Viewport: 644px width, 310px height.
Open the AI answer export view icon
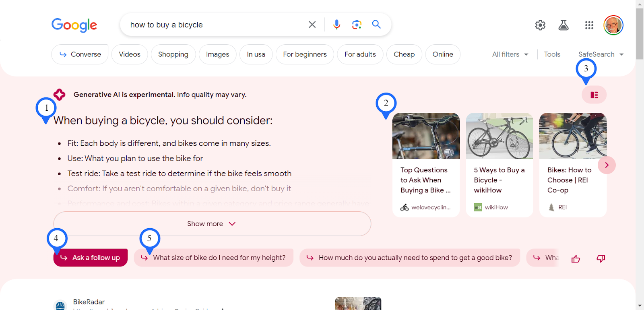click(594, 95)
